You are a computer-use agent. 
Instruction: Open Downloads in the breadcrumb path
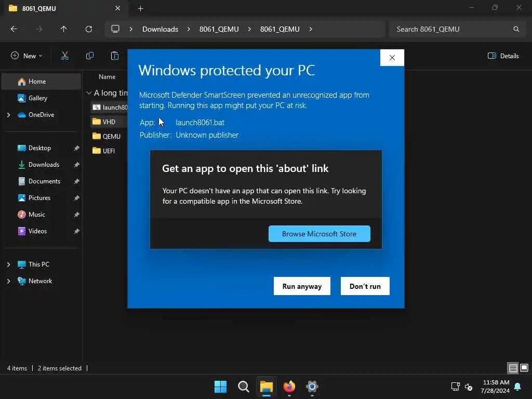(x=160, y=29)
